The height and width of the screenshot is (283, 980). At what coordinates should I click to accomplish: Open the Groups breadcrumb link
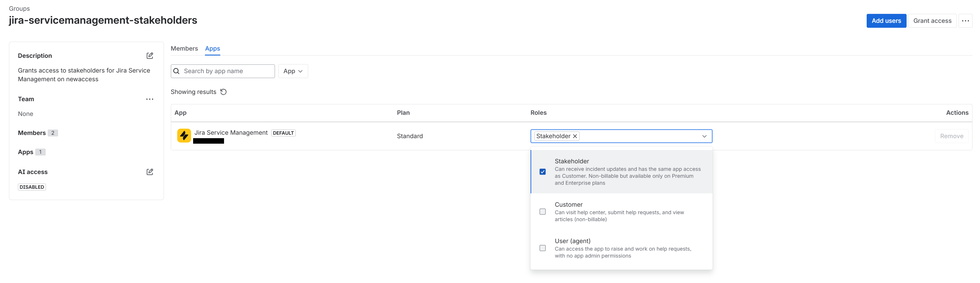click(19, 8)
